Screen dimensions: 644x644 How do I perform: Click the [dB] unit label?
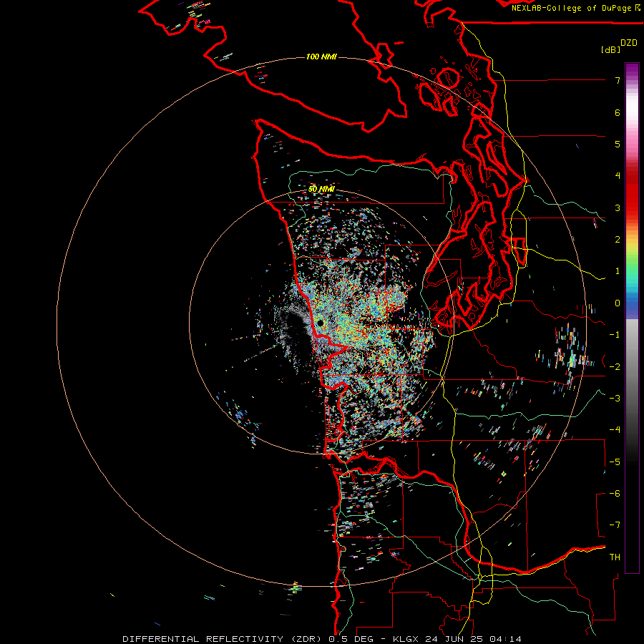pos(611,49)
